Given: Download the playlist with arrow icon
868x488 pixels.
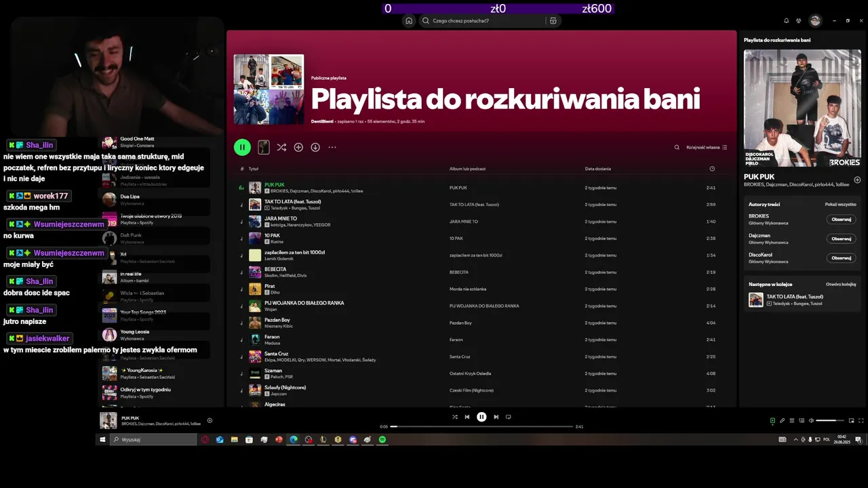Looking at the screenshot, I should coord(315,147).
